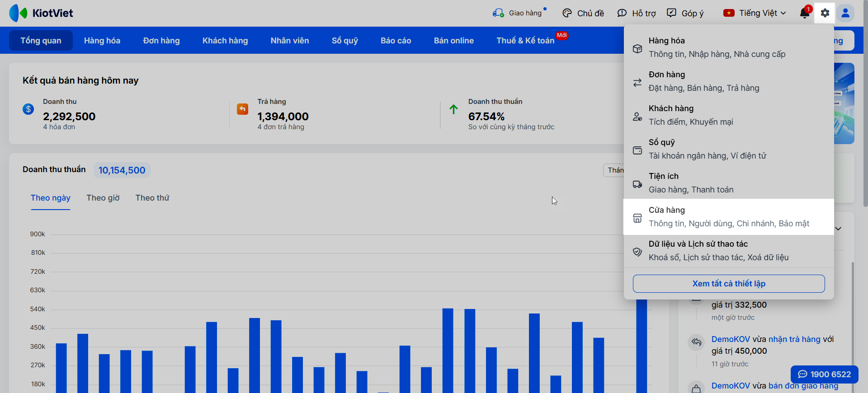
Task: Click the 10,154,500 net revenue value
Action: [x=122, y=170]
